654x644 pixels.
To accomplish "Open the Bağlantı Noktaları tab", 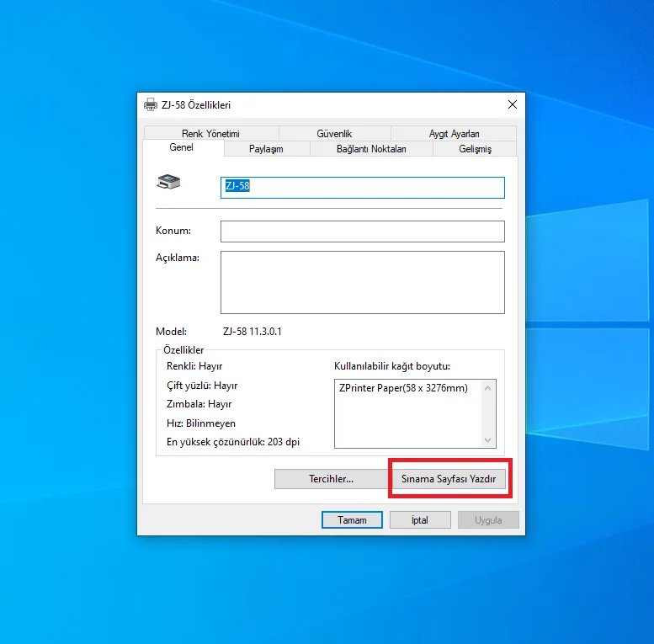I will (x=371, y=149).
